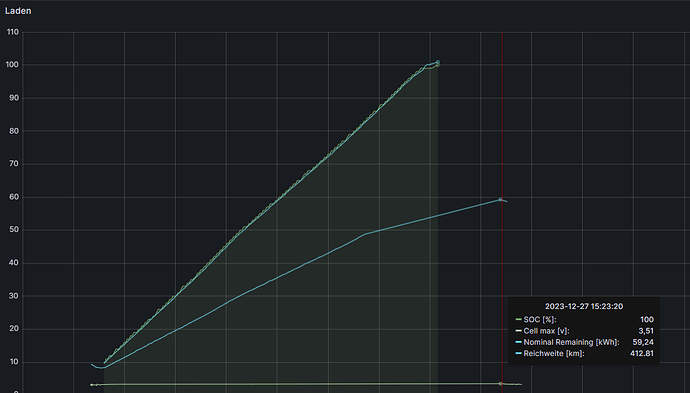Click the y-axis label 10
The width and height of the screenshot is (690, 393).
pos(14,362)
